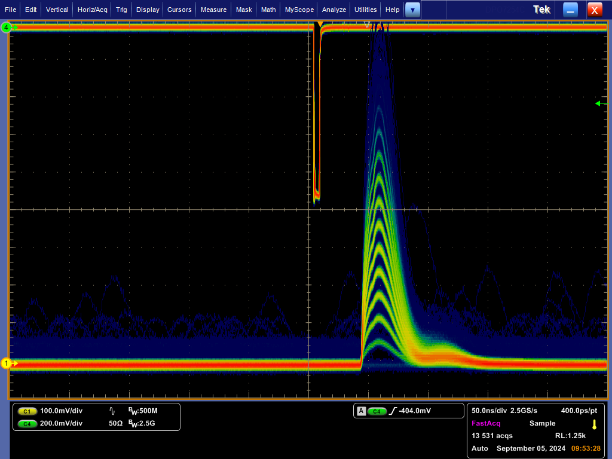Click the channel 4 ground reference marker
This screenshot has height=459, width=612.
6,27
